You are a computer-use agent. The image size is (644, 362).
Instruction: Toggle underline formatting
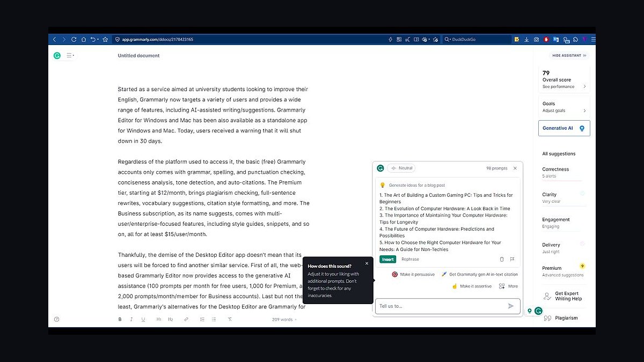(x=143, y=319)
